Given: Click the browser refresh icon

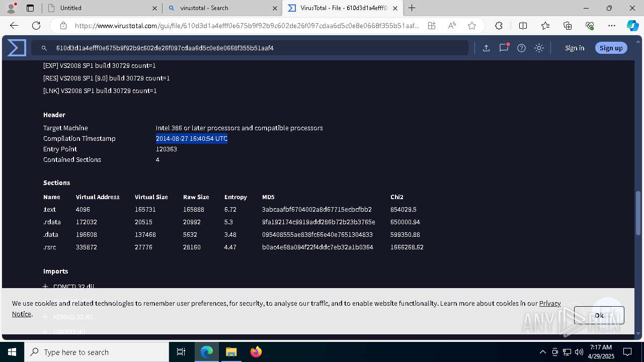Looking at the screenshot, I should point(36,26).
